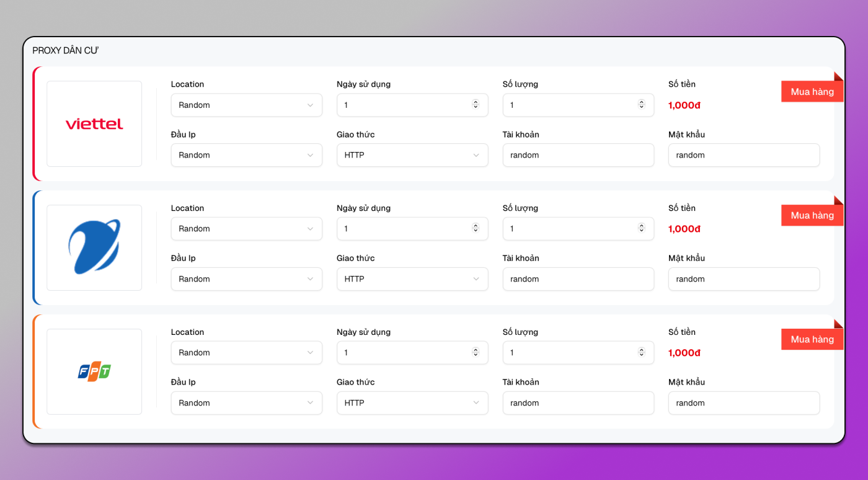Click Ngày sử dụng stepper arrows, FPT row
The image size is (868, 480).
[476, 352]
